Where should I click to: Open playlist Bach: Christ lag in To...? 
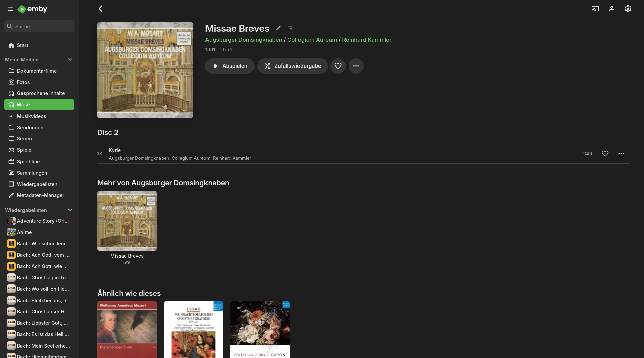[39, 278]
